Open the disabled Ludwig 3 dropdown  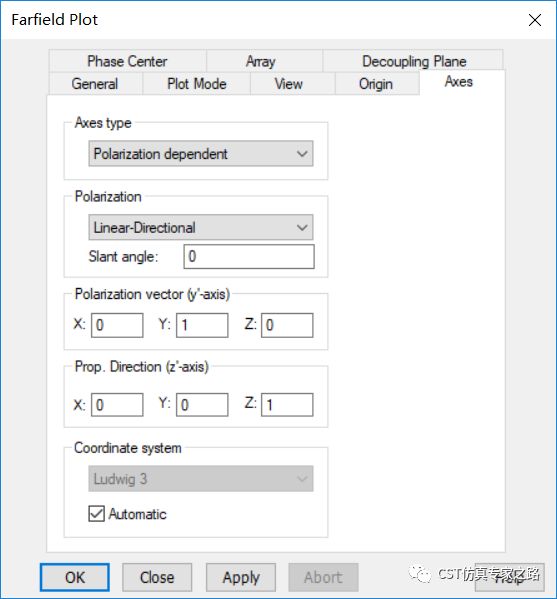pyautogui.click(x=201, y=479)
